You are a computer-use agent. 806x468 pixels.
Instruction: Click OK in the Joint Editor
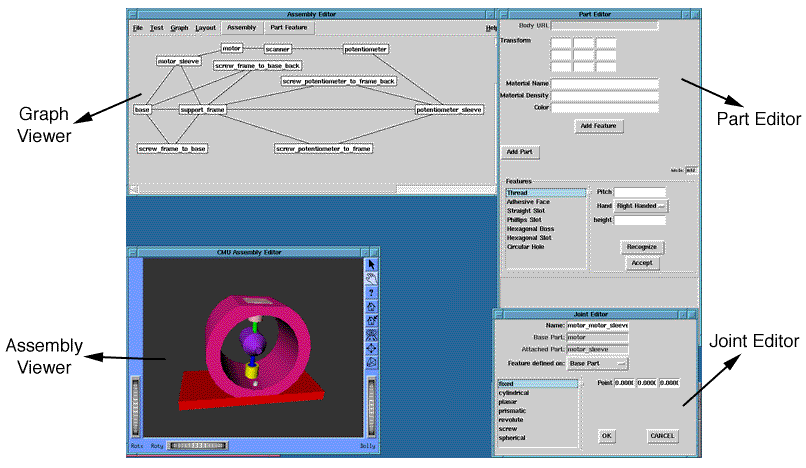pos(607,436)
